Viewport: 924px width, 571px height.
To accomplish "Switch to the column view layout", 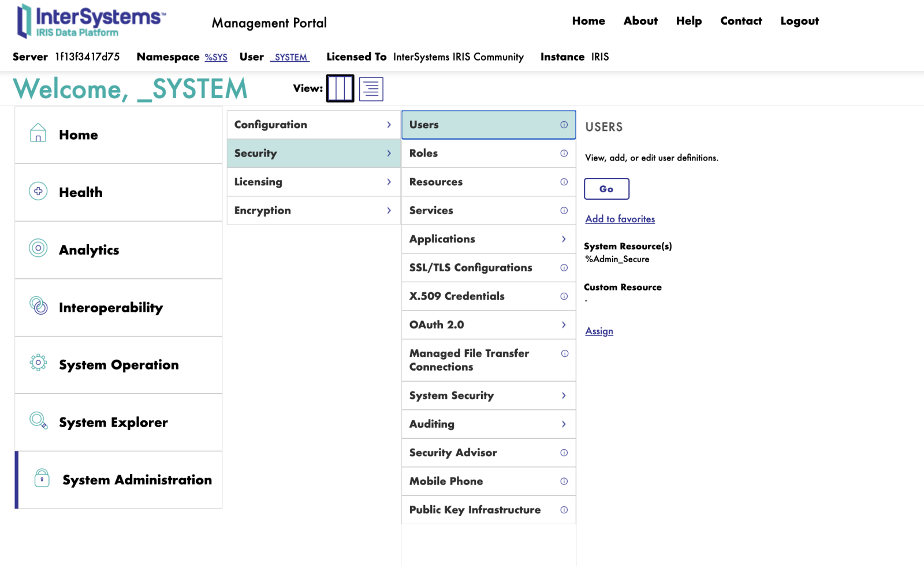I will point(340,89).
